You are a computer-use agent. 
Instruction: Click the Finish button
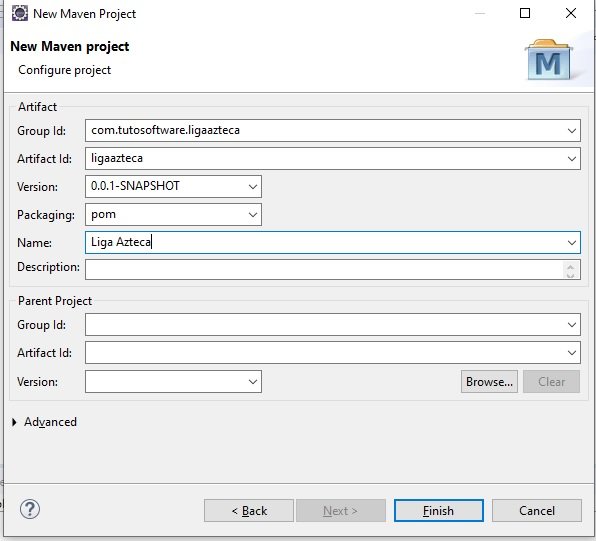[439, 511]
